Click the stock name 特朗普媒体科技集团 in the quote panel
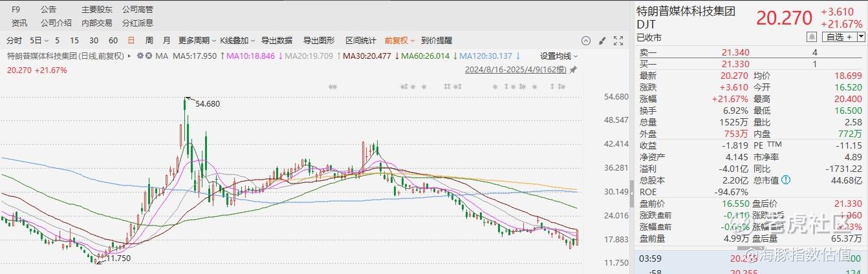This screenshot has width=868, height=274. click(686, 12)
